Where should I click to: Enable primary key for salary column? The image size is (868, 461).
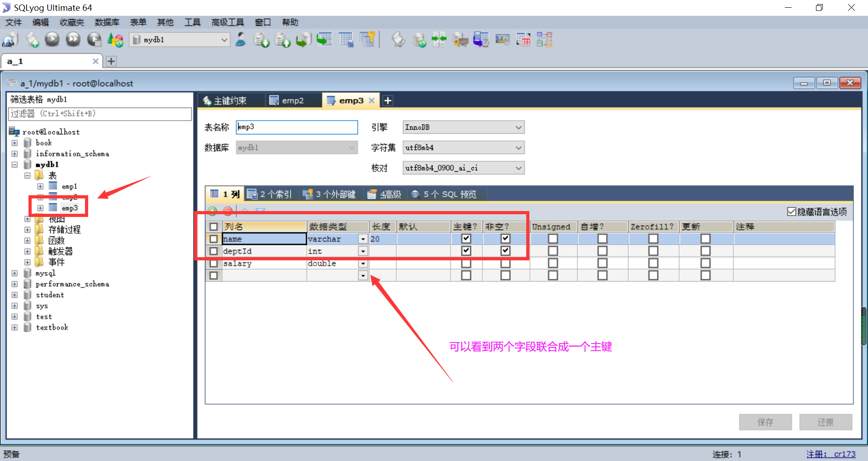click(x=466, y=263)
